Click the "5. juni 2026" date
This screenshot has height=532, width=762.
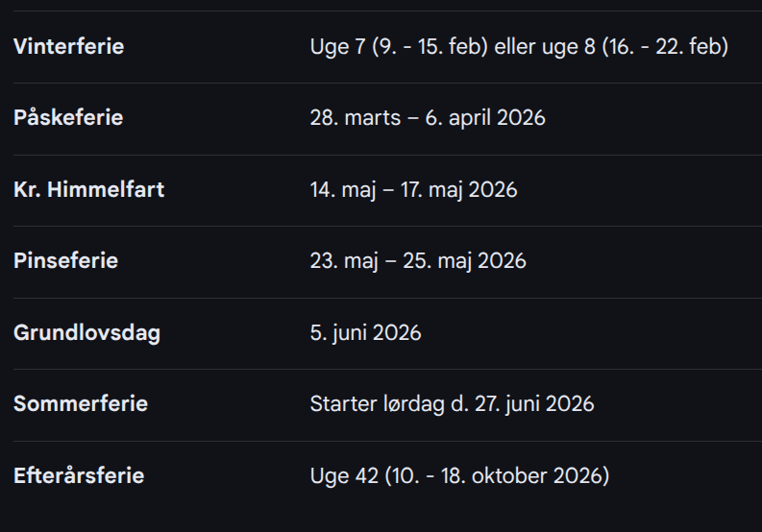pyautogui.click(x=365, y=333)
